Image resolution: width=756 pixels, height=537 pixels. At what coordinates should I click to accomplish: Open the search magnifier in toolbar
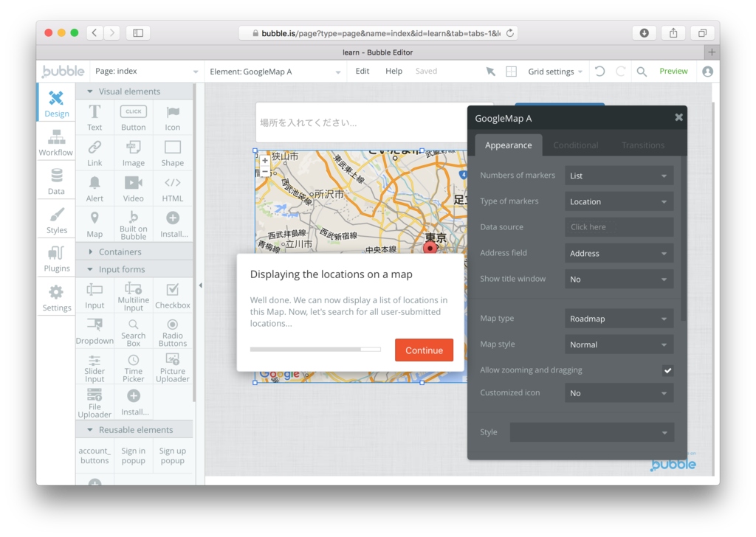642,72
